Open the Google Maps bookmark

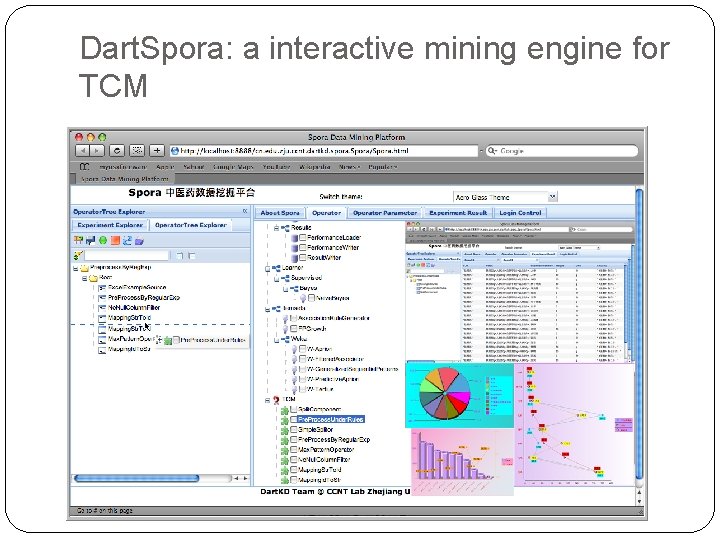[x=233, y=167]
